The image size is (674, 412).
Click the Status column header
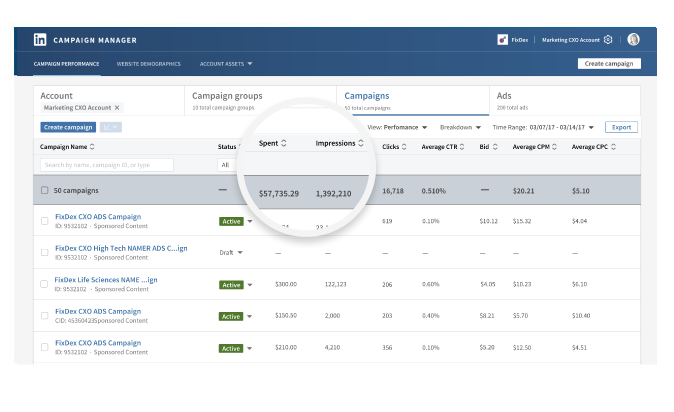[x=227, y=147]
